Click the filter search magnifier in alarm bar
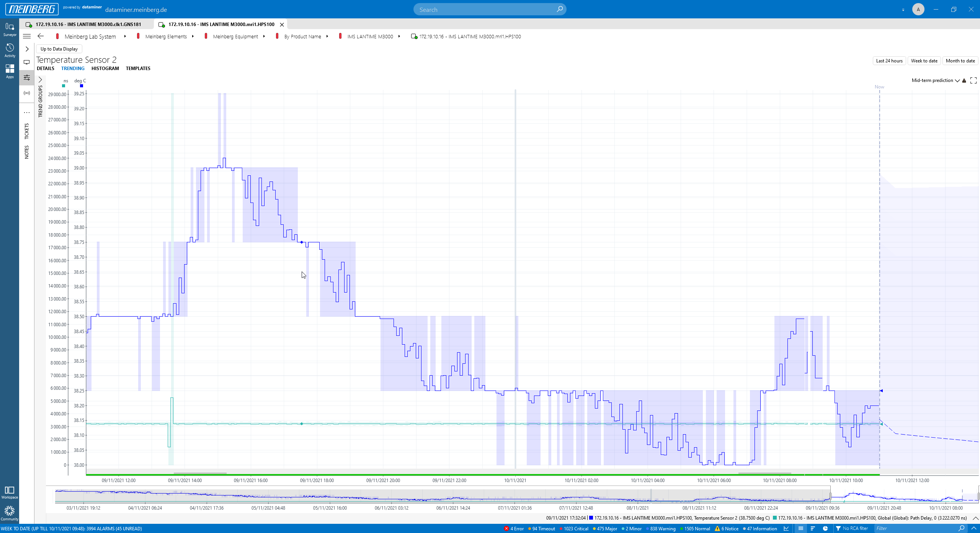Image resolution: width=980 pixels, height=533 pixels. 961,528
